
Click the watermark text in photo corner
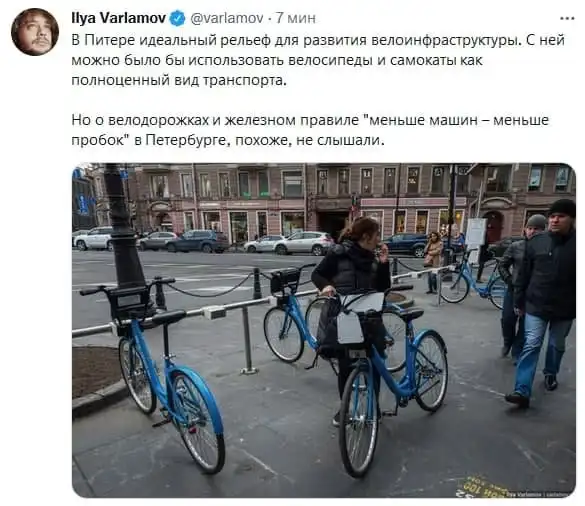[537, 494]
